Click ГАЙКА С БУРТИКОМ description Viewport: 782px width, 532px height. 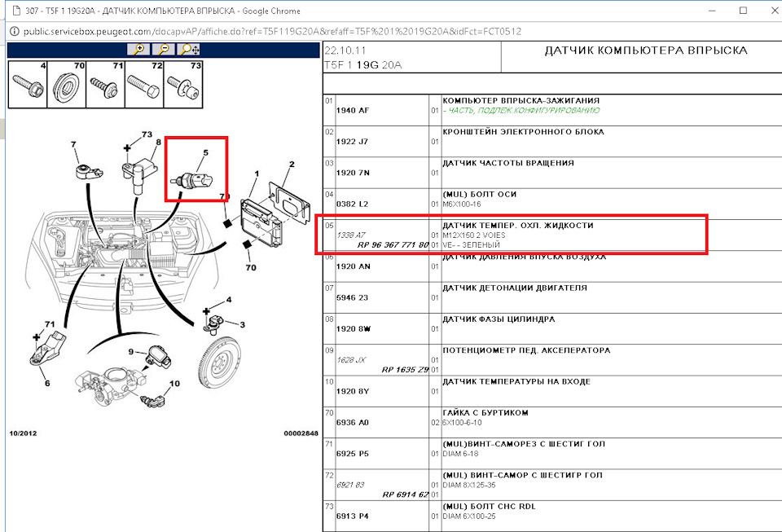(x=485, y=413)
